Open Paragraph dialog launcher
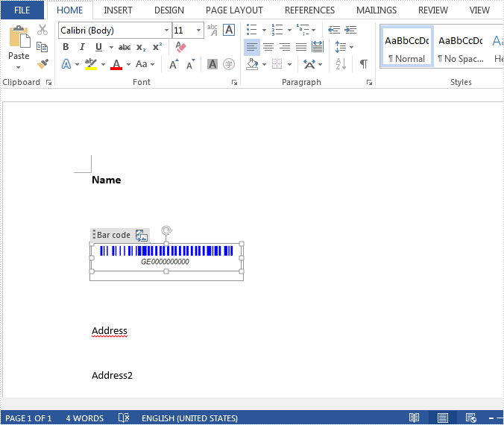The width and height of the screenshot is (504, 425). coord(369,83)
